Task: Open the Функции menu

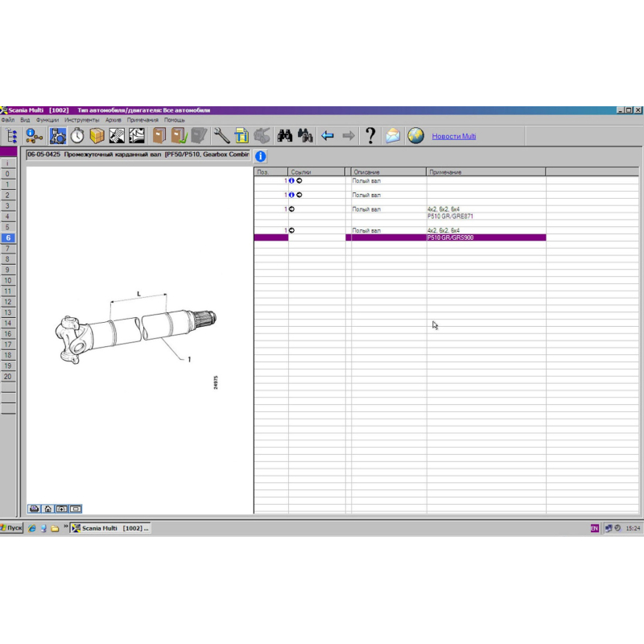Action: 47,120
